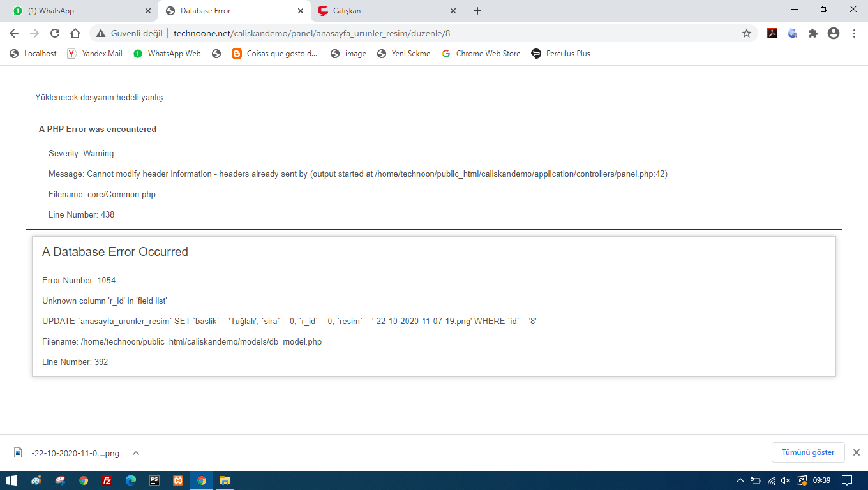Open a new browser tab
The width and height of the screenshot is (868, 490).
tap(477, 11)
